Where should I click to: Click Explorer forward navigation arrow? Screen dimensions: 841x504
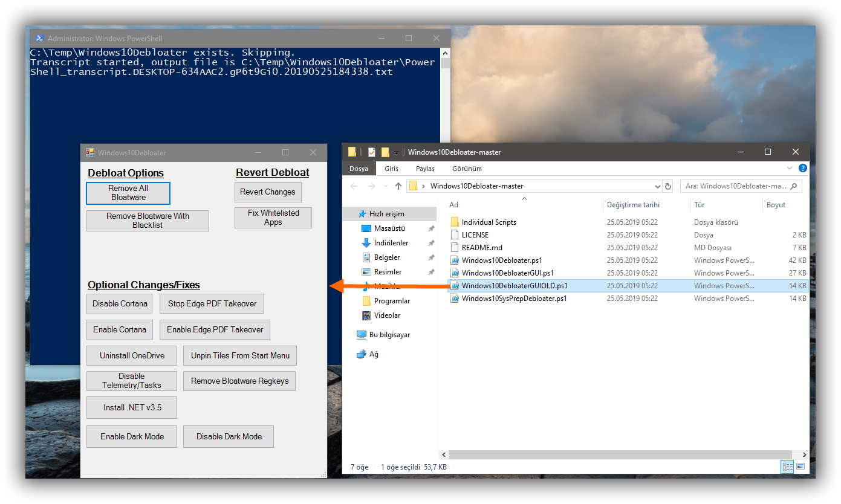click(371, 186)
